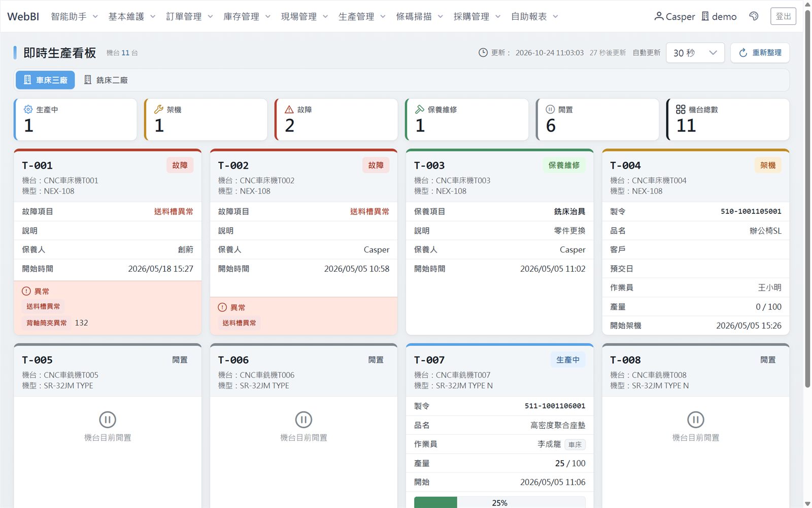Switch to the 銑床二廠 factory tab

106,80
